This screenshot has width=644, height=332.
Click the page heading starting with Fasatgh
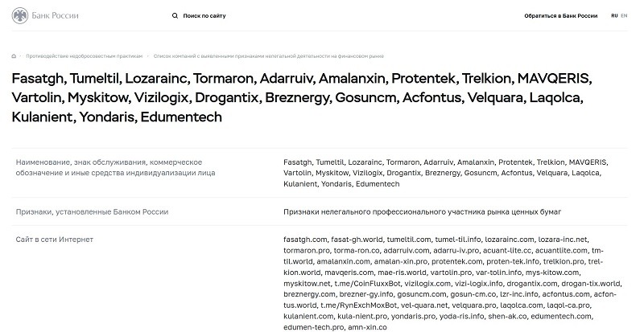pyautogui.click(x=301, y=98)
